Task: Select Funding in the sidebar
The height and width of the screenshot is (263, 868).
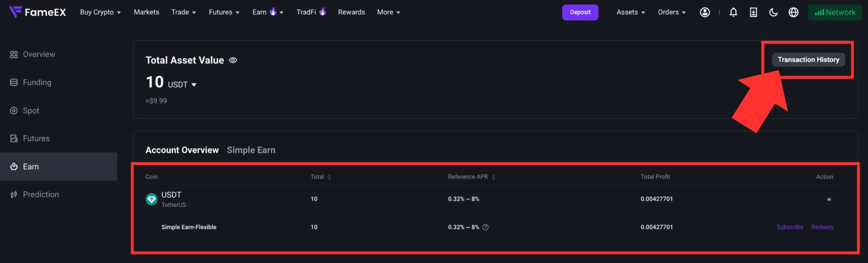Action: 58,82
